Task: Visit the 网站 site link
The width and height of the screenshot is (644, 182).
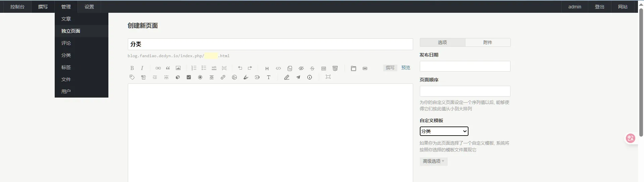Action: click(623, 7)
